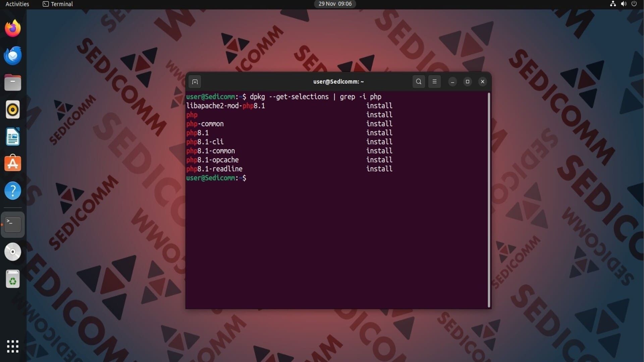Image resolution: width=644 pixels, height=362 pixels.
Task: Close the terminal window
Action: (x=483, y=81)
